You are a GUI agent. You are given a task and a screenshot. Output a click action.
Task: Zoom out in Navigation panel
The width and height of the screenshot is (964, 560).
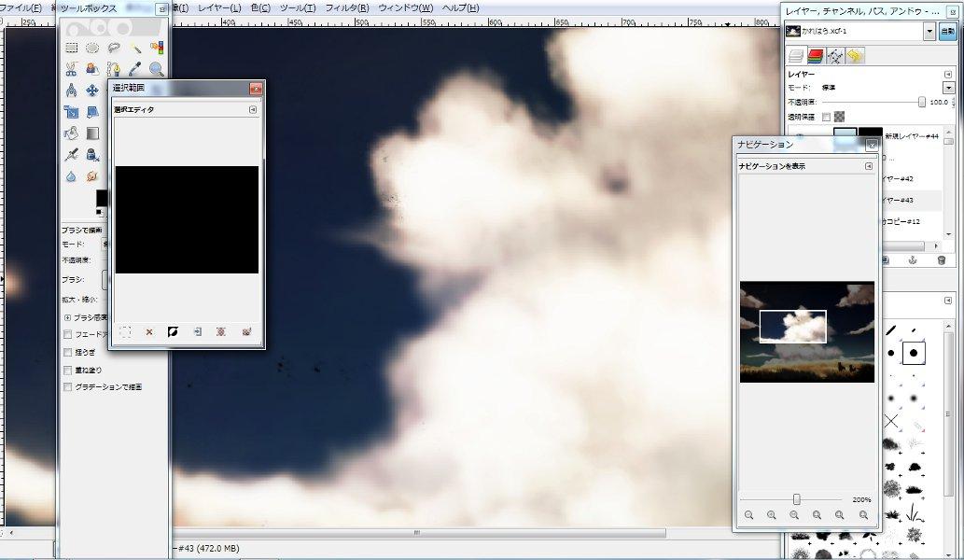[748, 515]
